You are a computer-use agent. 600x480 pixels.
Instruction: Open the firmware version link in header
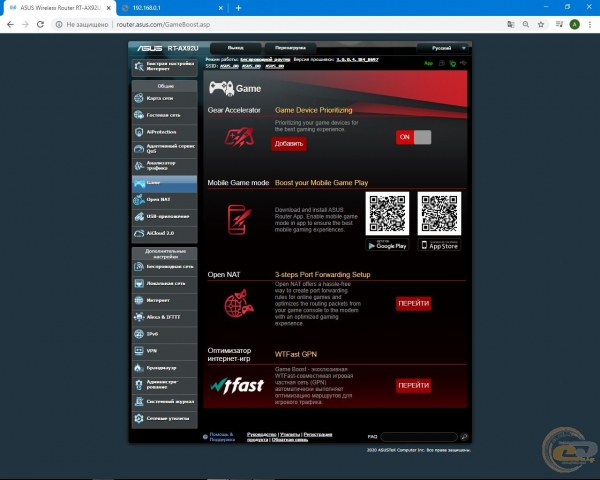click(357, 60)
